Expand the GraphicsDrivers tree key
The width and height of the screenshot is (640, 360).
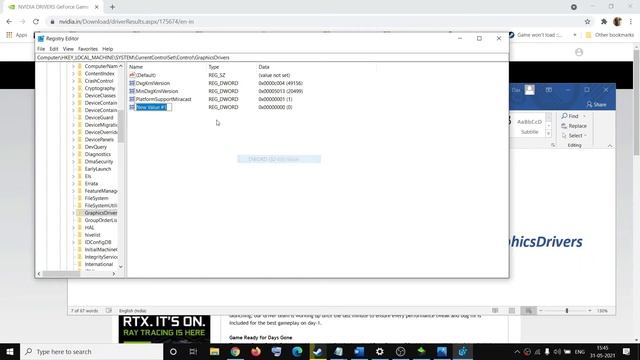click(x=73, y=213)
